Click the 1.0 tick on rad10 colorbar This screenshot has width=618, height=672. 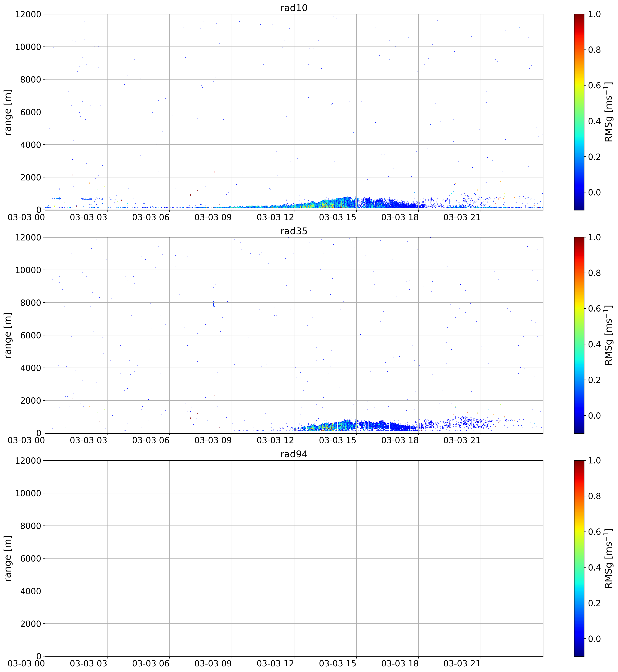(x=595, y=14)
